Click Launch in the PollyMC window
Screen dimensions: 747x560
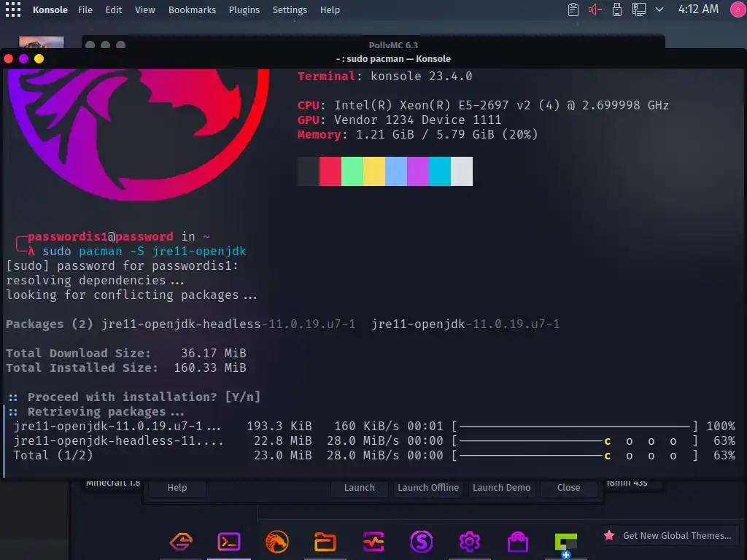[359, 487]
